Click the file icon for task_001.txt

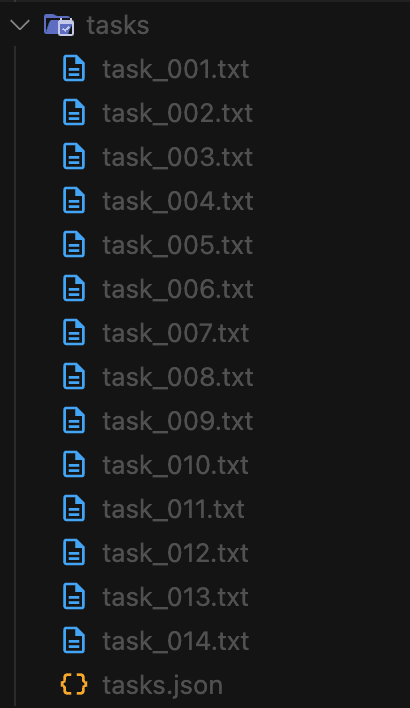coord(74,69)
